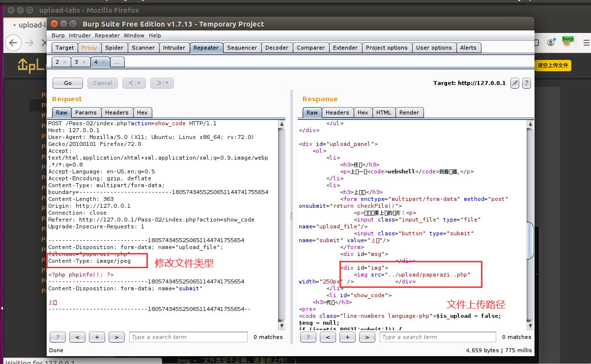Open the Window menu
The width and height of the screenshot is (591, 364).
pyautogui.click(x=134, y=35)
